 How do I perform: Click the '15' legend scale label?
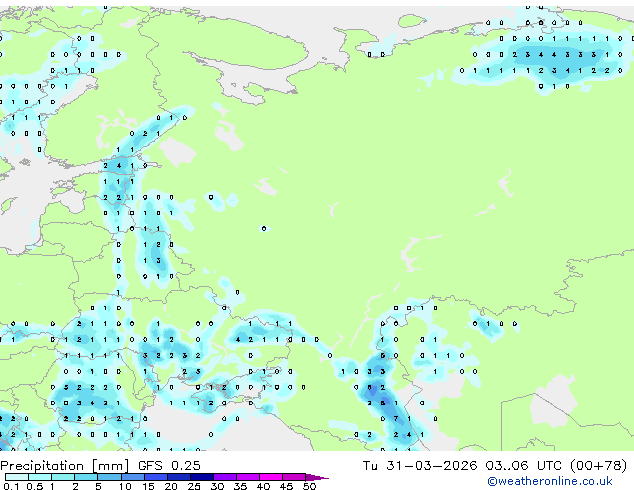tap(148, 486)
